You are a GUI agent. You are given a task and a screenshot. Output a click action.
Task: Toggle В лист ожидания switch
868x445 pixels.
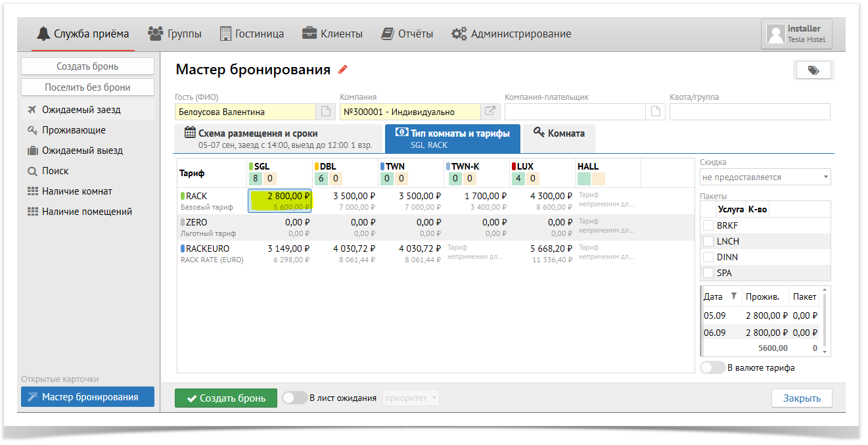coord(294,398)
